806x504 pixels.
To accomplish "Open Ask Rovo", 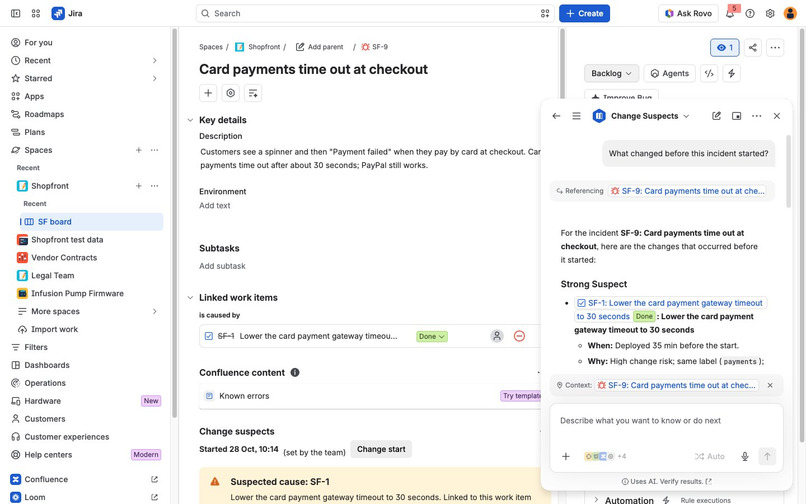I will tap(688, 13).
